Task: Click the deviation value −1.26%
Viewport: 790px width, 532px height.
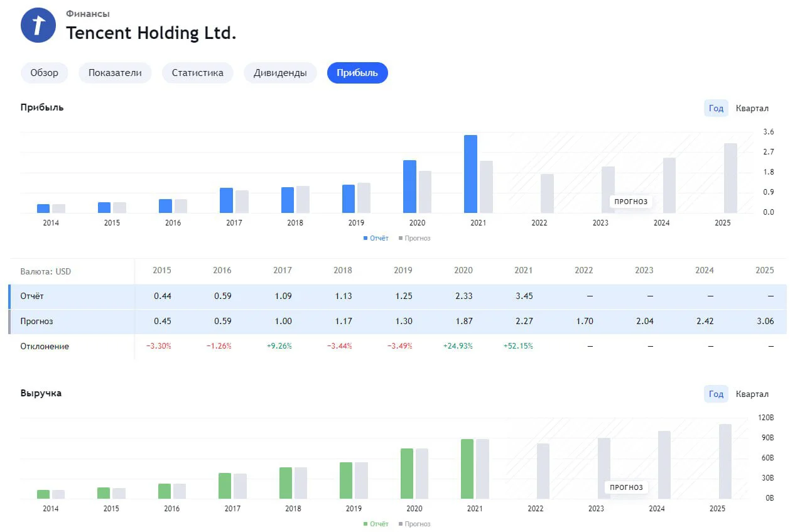Action: tap(219, 346)
